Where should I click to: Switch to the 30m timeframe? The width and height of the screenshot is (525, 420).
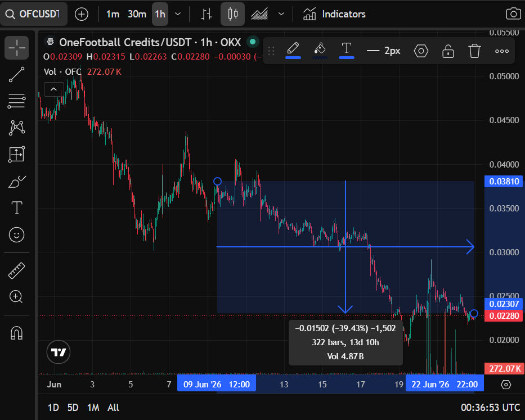137,14
